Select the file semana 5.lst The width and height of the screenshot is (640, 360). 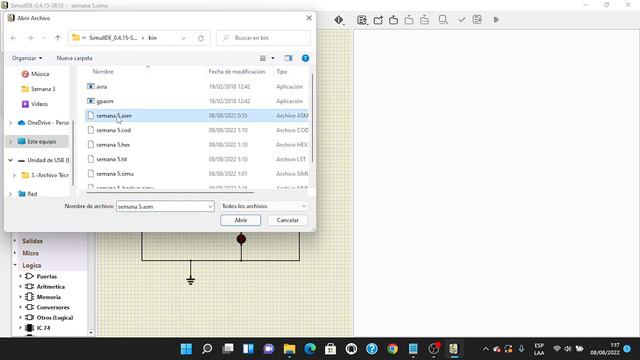click(197, 159)
